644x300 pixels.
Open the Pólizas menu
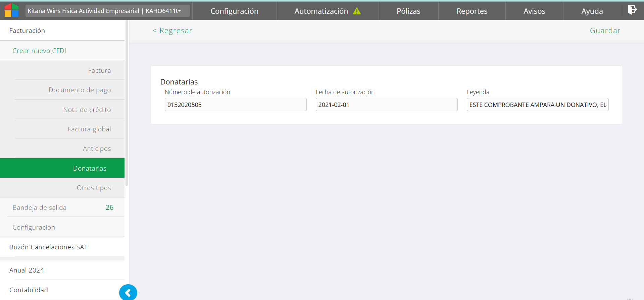[x=408, y=11]
